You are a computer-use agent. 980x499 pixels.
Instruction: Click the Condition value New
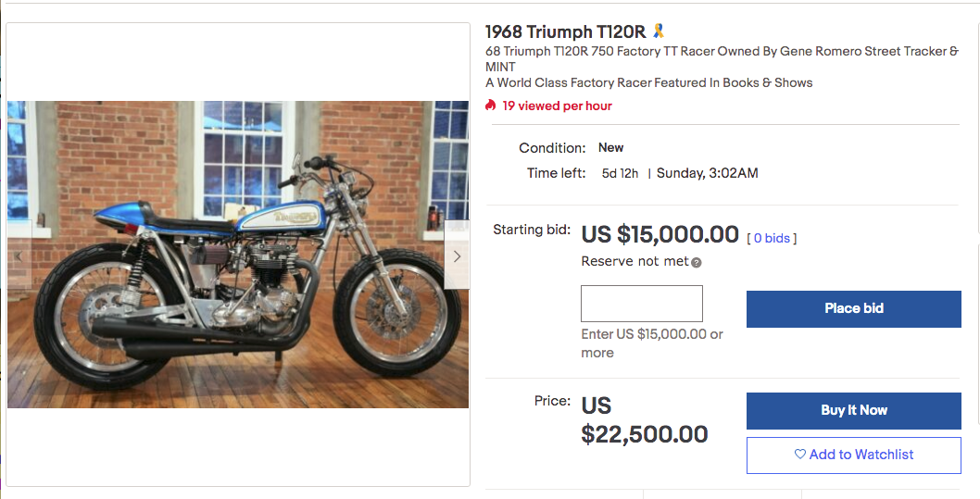[x=610, y=147]
